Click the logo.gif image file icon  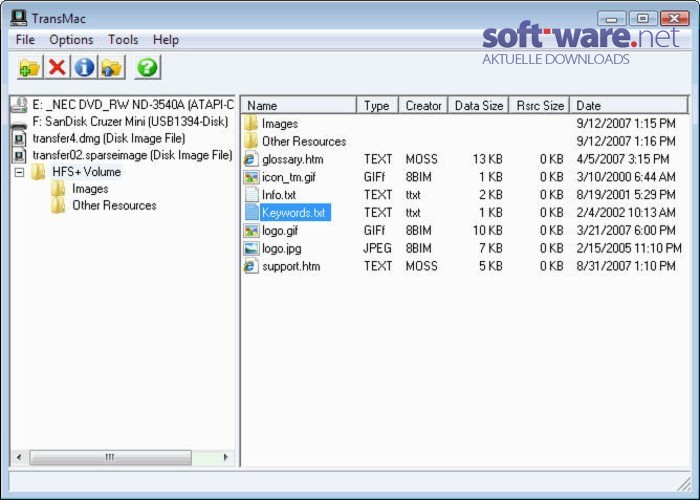pos(251,231)
